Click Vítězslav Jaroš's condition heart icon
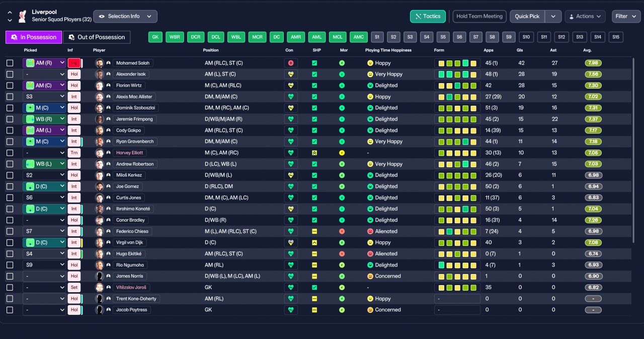 pos(291,287)
